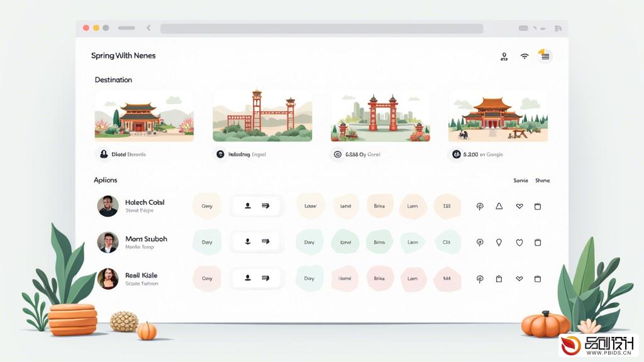The width and height of the screenshot is (644, 362).
Task: Toggle the 'Biina' chip in Holech Colal row
Action: click(x=379, y=206)
